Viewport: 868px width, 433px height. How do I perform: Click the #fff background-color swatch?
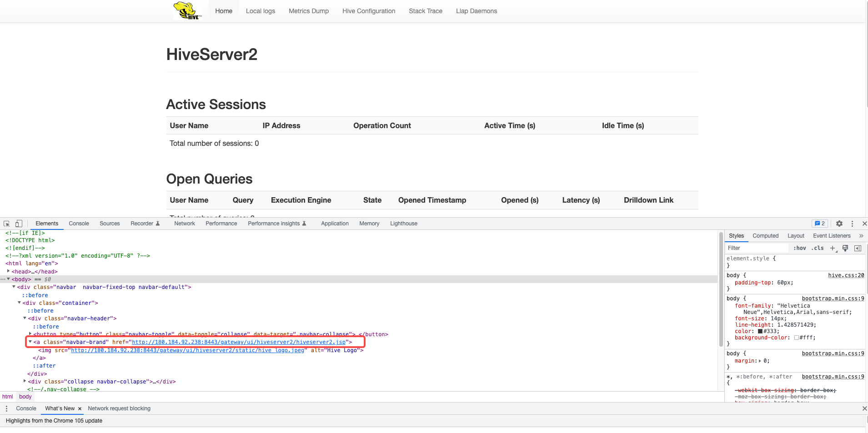797,338
